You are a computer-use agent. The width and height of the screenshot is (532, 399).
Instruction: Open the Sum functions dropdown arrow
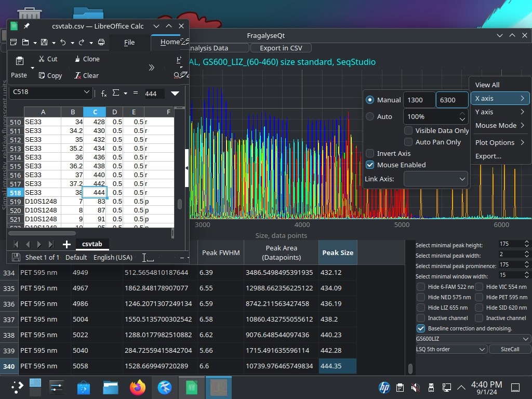pos(126,94)
